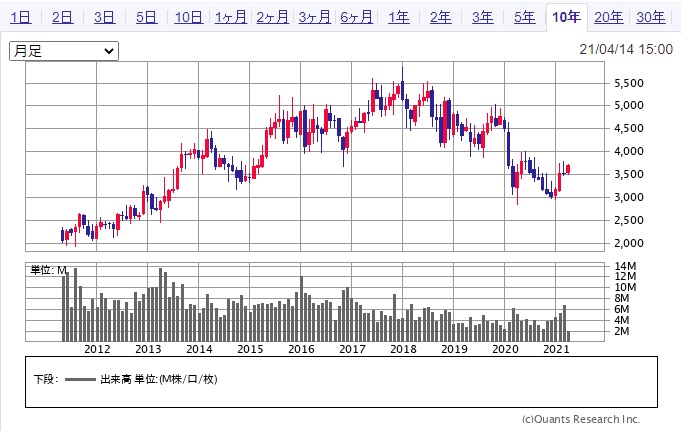Click the 単位: M volume unit label
This screenshot has width=681, height=431.
[48, 270]
